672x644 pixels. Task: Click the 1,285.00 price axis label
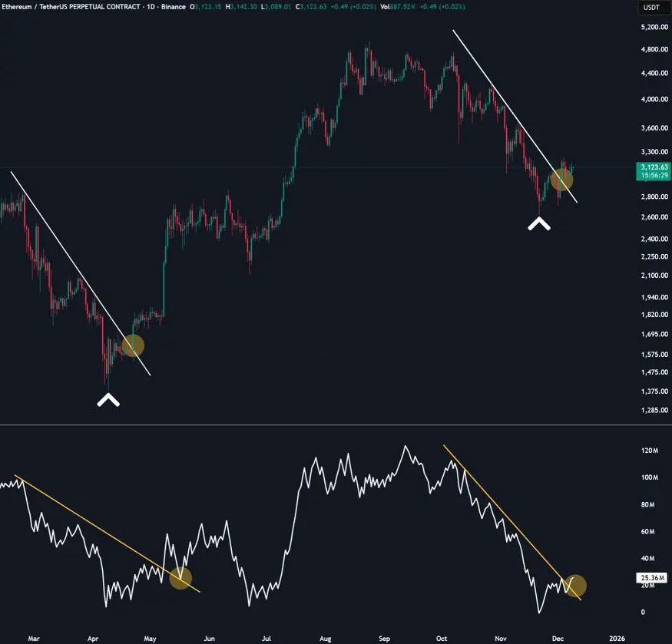654,410
